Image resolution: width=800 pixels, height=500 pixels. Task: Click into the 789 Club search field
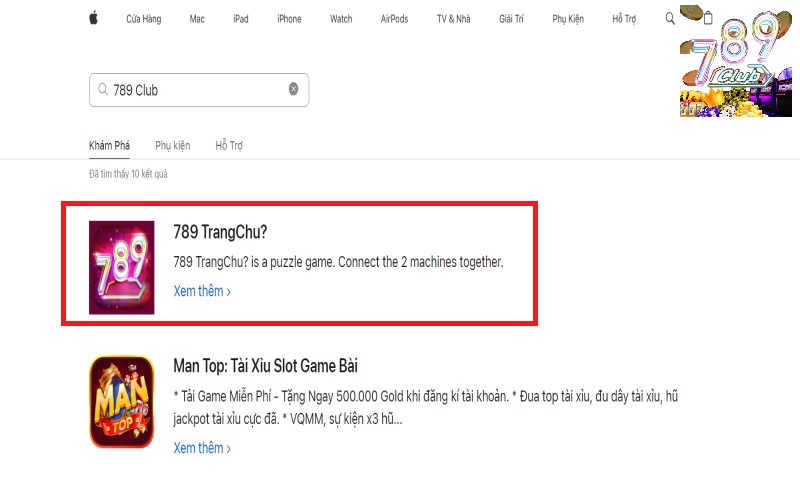click(199, 90)
